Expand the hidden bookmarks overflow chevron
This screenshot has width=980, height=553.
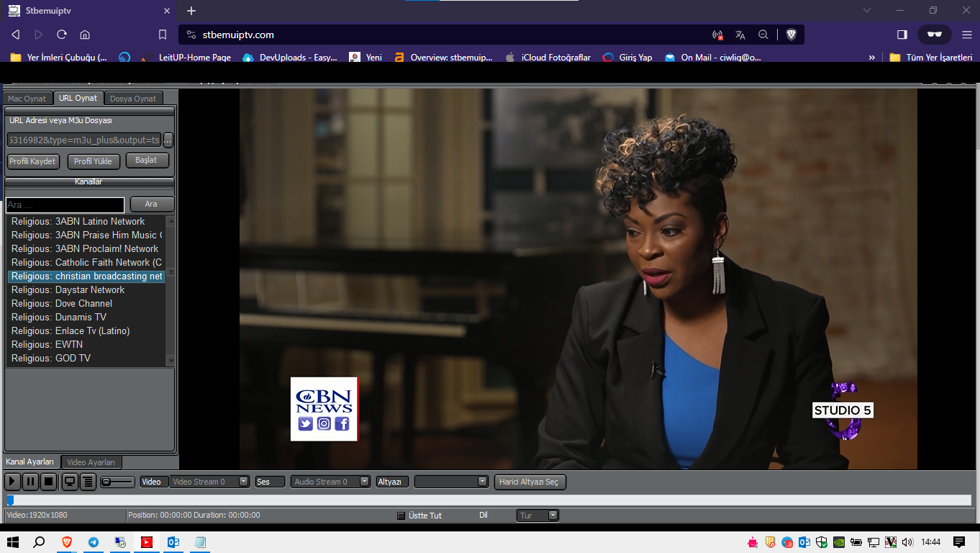click(x=872, y=58)
